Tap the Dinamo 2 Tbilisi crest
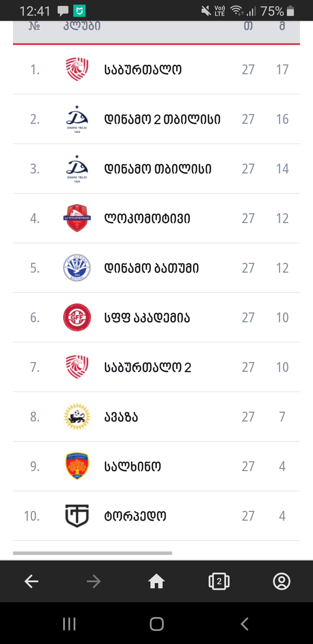The height and width of the screenshot is (644, 313). [x=77, y=119]
